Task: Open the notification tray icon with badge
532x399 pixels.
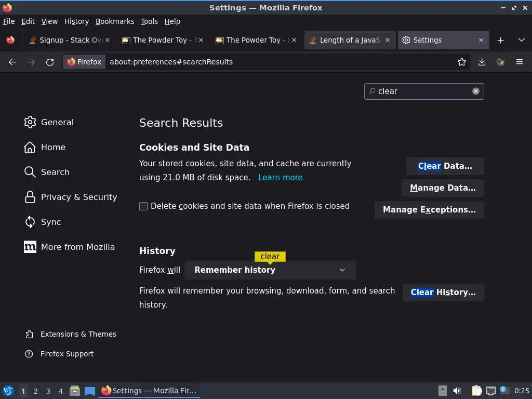Action: pyautogui.click(x=504, y=390)
